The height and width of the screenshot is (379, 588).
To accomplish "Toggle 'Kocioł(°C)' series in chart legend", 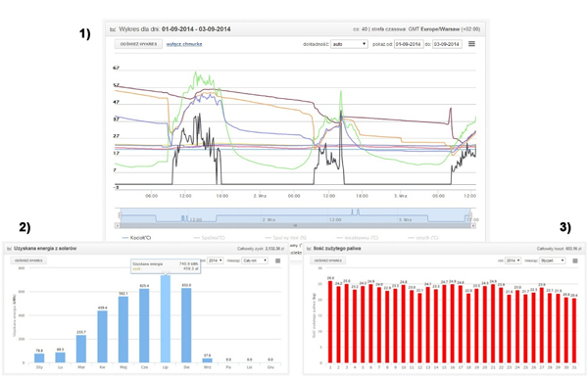I will [x=137, y=238].
